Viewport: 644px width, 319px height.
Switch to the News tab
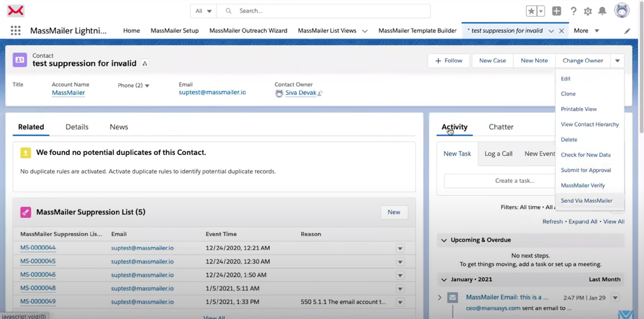point(119,127)
